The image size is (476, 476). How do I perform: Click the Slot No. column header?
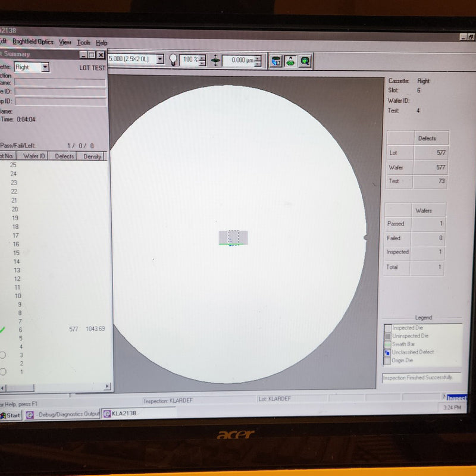click(x=7, y=156)
